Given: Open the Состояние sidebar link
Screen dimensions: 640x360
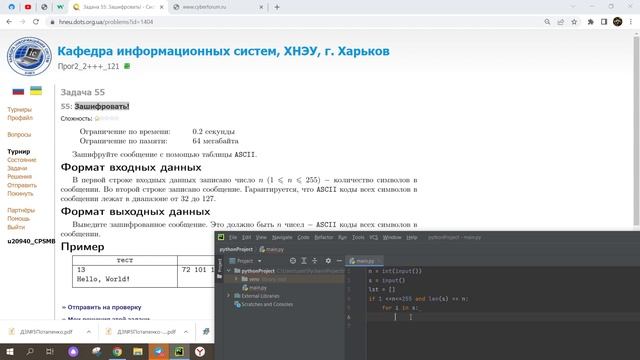Looking at the screenshot, I should [22, 160].
